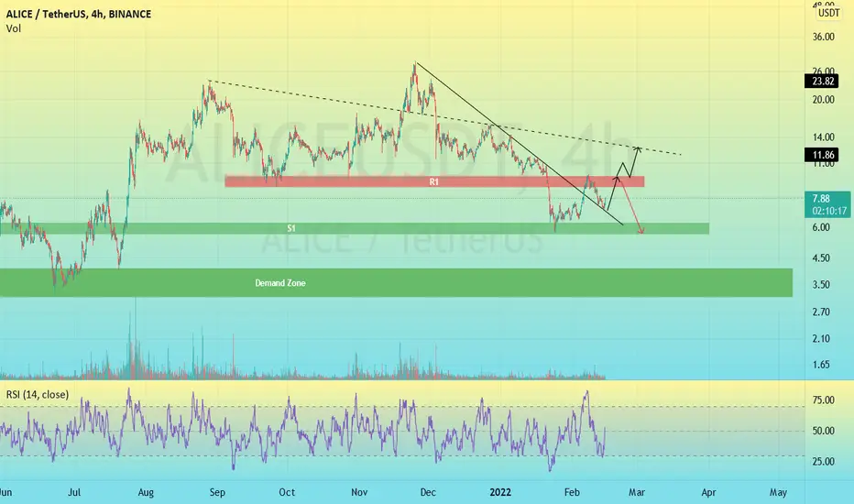This screenshot has height=504, width=854.
Task: Click the 23.82 price label
Action: pyautogui.click(x=822, y=82)
